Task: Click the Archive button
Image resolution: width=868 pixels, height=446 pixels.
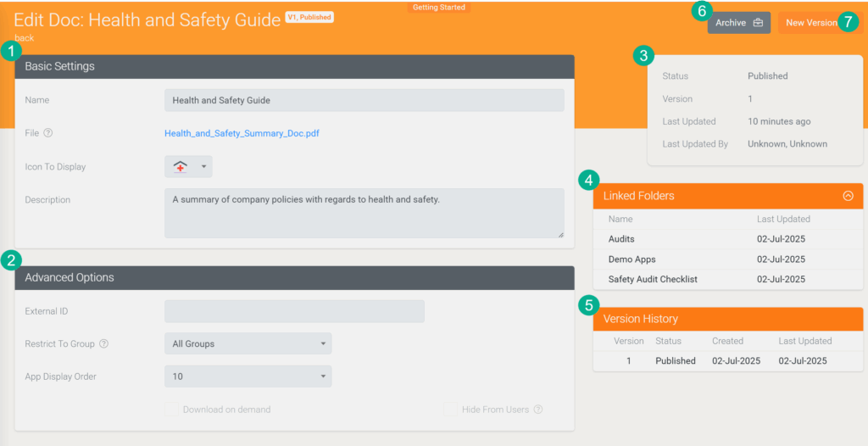Action: click(x=739, y=23)
